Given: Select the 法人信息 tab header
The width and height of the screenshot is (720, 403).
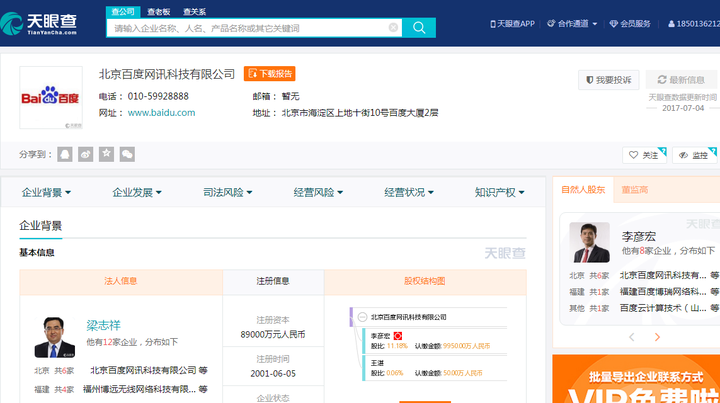Looking at the screenshot, I should (x=121, y=281).
